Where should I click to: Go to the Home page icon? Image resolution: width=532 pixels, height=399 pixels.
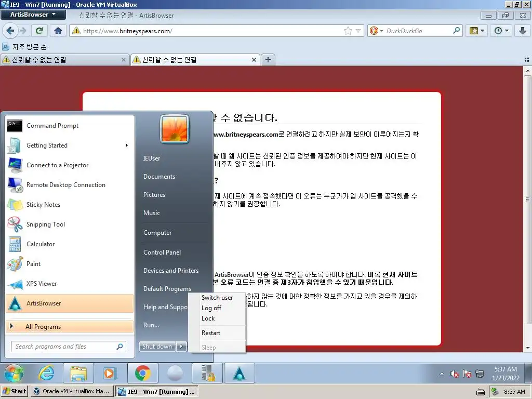coord(58,31)
